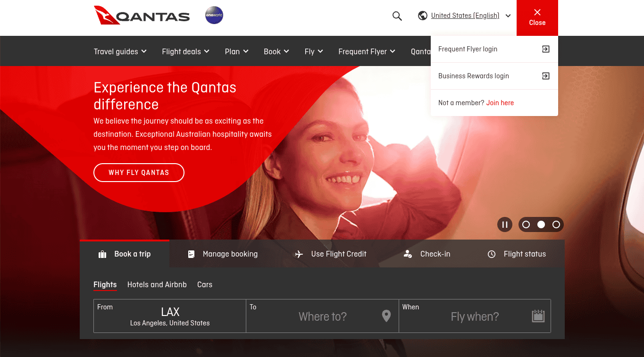The image size is (644, 357).
Task: Click the airplane Flight Credit icon
Action: 299,254
